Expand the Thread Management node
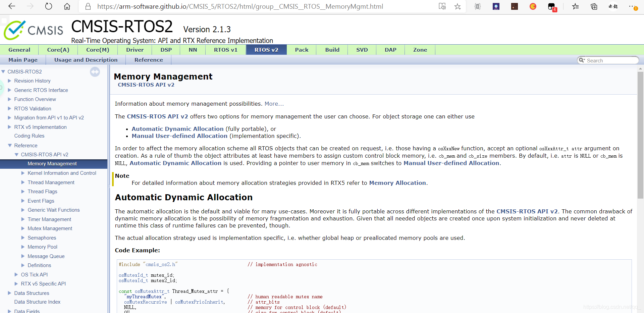This screenshot has height=313, width=644. click(x=23, y=182)
